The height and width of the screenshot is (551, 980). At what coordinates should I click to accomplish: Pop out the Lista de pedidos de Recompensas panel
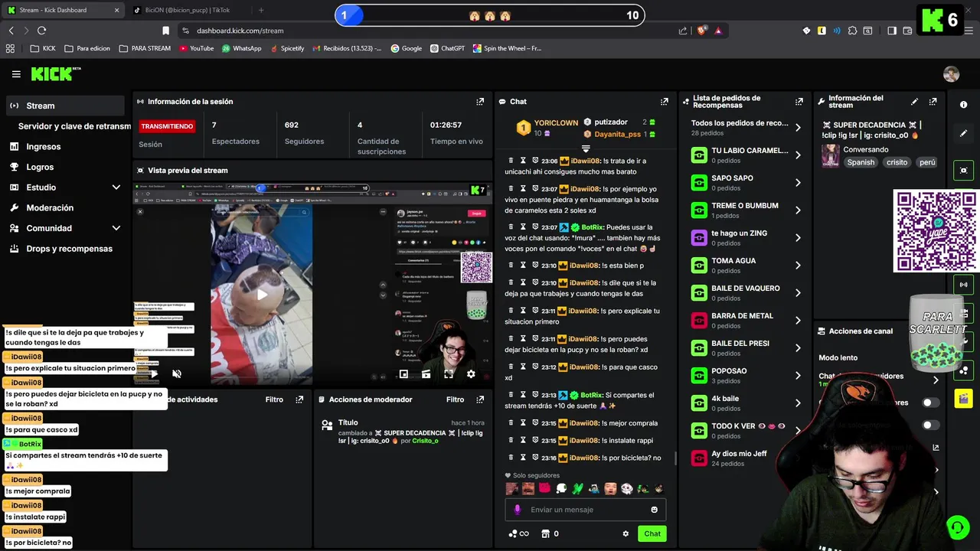click(799, 101)
